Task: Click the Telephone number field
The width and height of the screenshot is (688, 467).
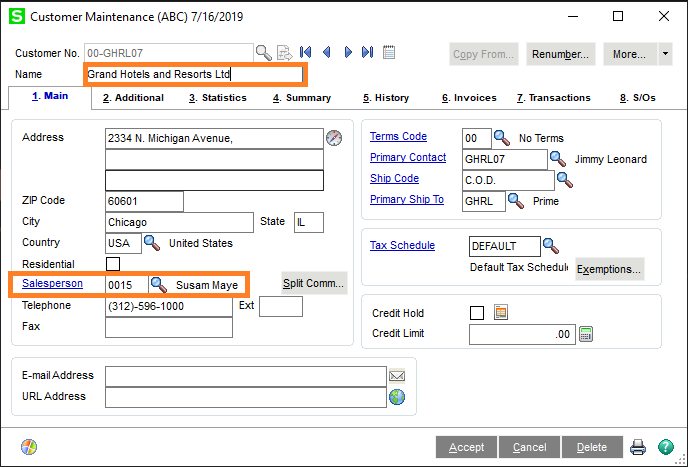Action: coord(169,306)
